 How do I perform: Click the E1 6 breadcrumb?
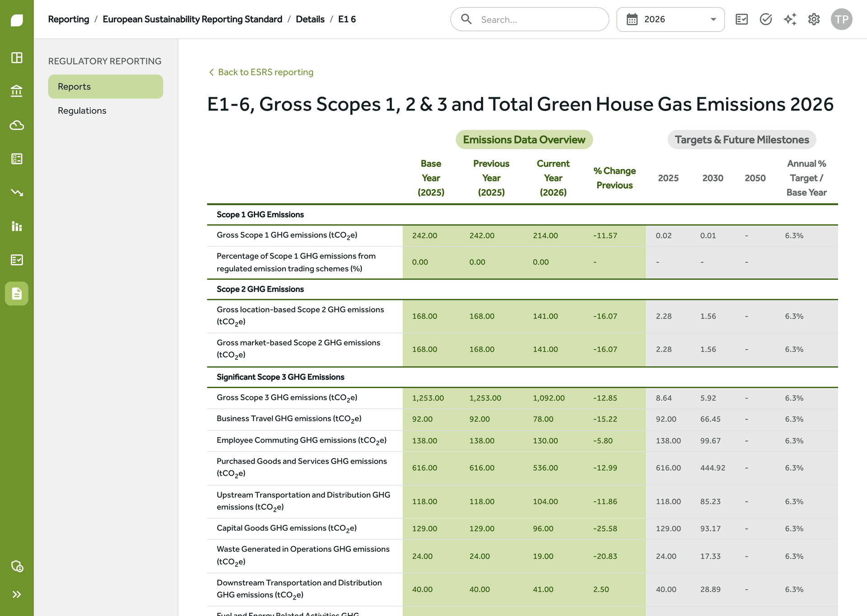tap(347, 19)
